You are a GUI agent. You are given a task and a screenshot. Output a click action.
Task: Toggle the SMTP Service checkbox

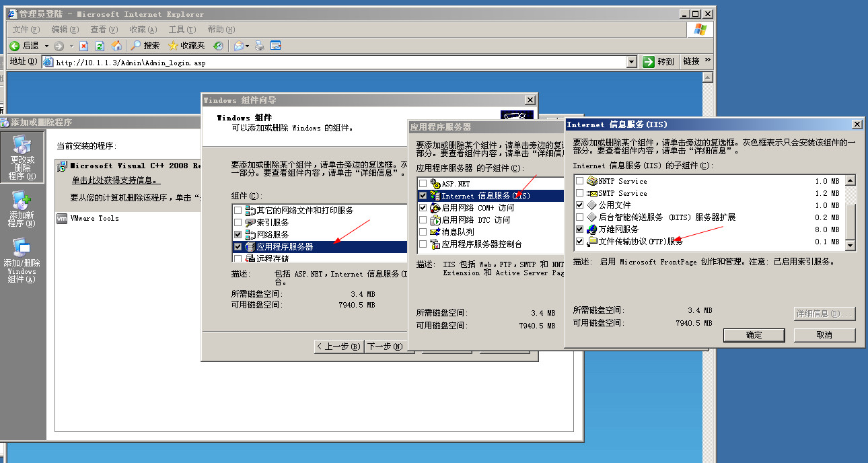pos(580,193)
